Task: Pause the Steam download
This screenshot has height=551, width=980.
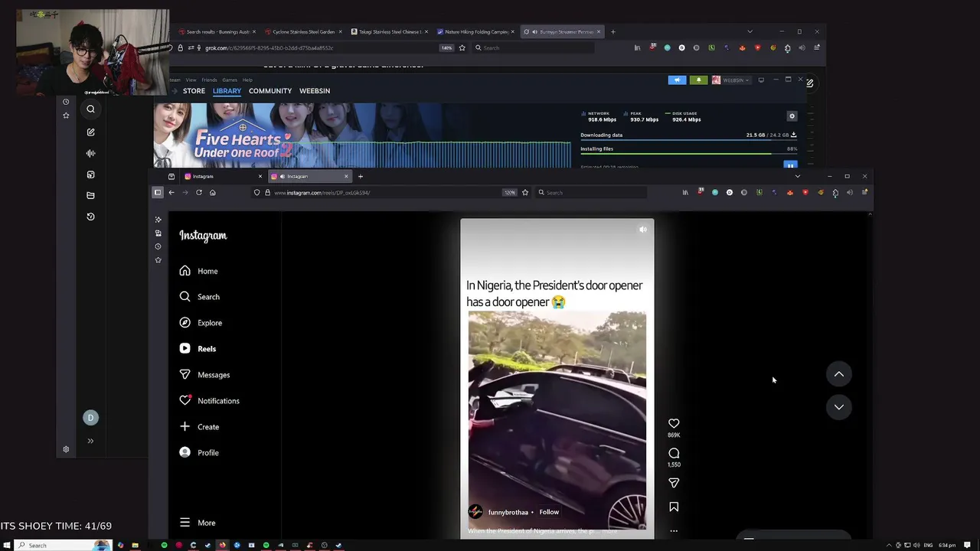Action: (790, 165)
